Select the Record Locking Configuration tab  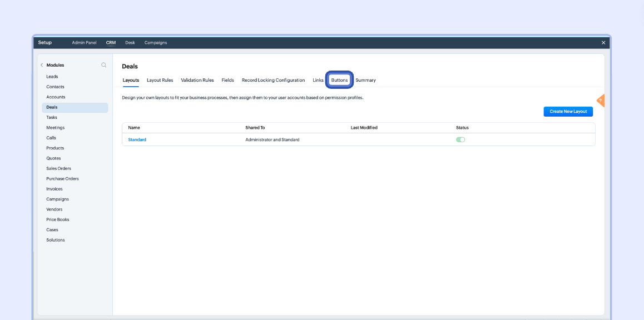click(x=273, y=80)
